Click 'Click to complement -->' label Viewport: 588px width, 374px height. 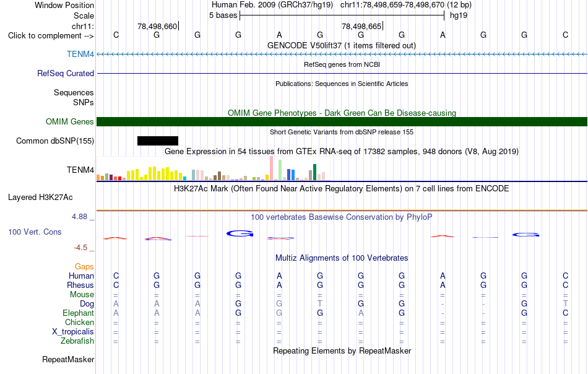[51, 36]
